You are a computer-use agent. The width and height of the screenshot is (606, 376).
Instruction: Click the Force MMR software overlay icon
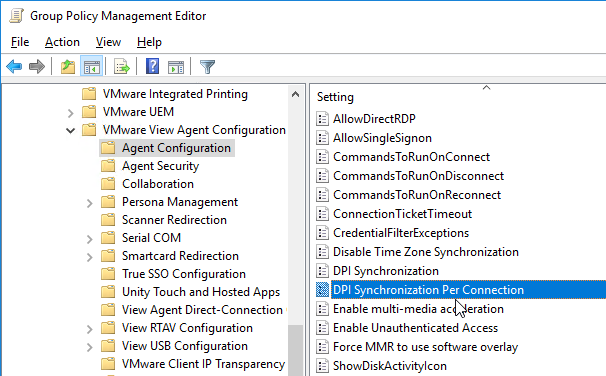322,347
